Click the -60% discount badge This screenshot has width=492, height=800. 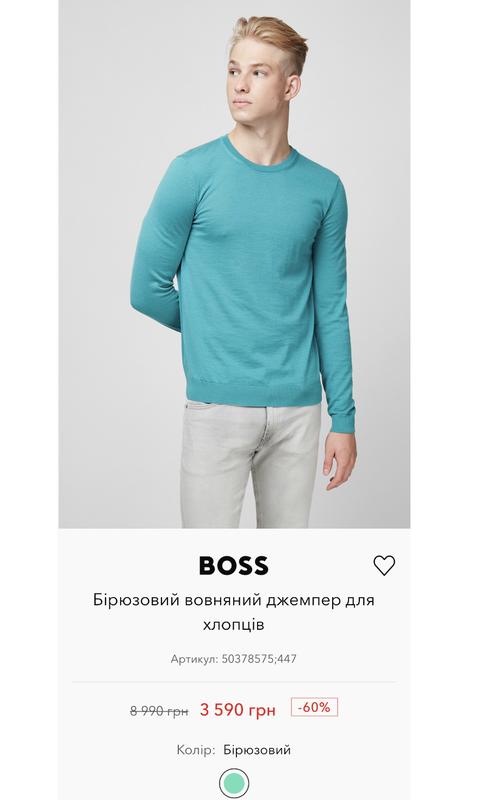[314, 707]
